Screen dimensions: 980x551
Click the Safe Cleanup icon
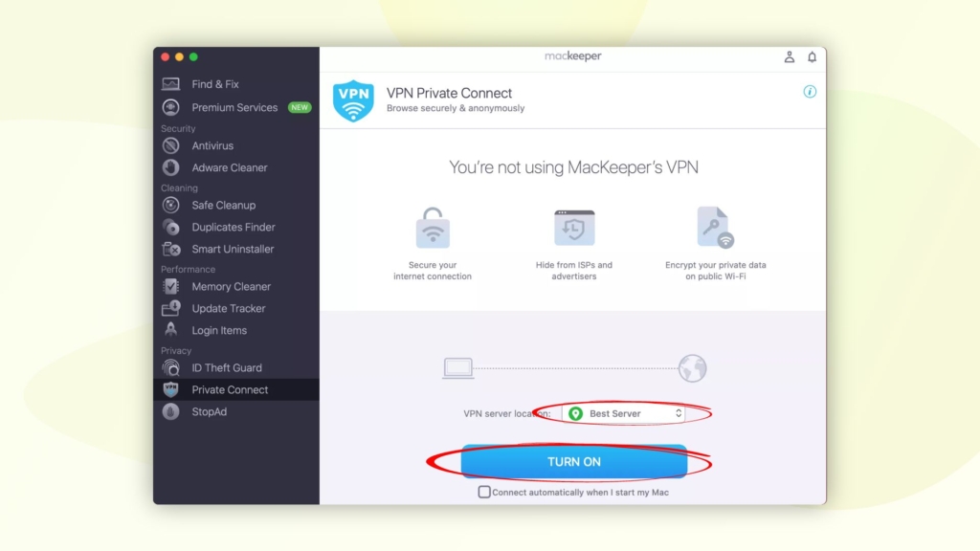170,205
